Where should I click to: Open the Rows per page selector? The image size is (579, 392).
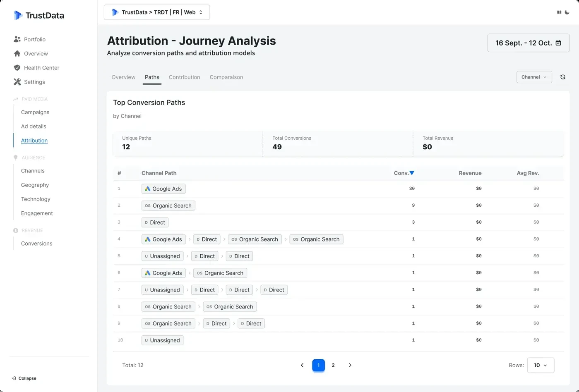click(541, 365)
